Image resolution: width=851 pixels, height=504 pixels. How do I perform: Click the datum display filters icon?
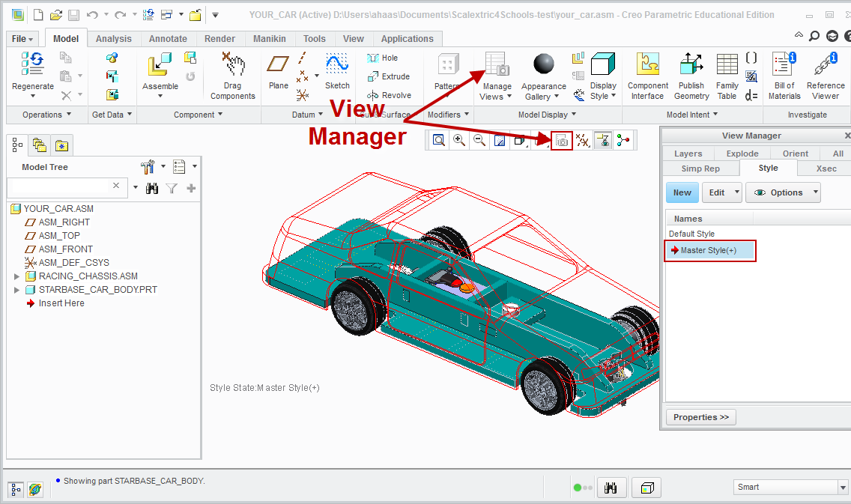[x=582, y=141]
